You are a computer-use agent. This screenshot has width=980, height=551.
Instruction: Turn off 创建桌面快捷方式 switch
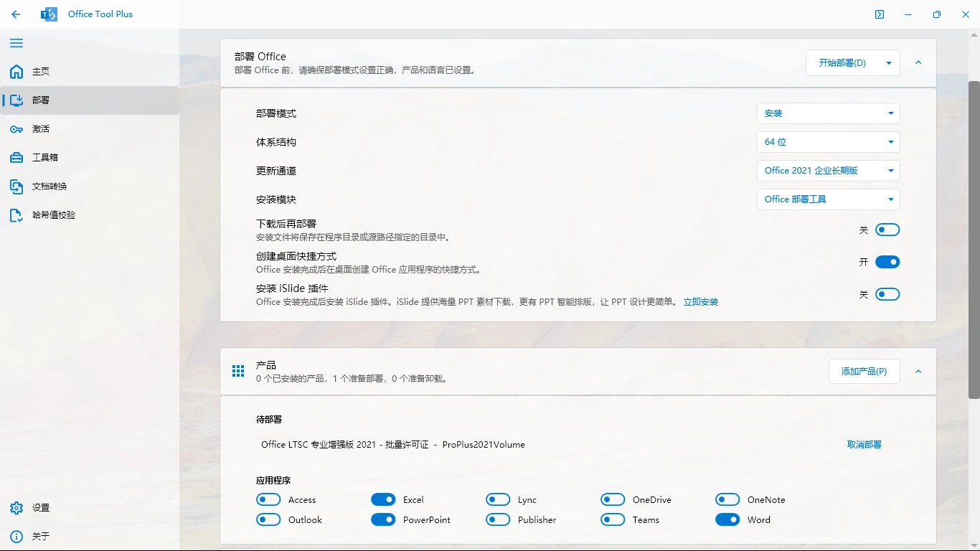pyautogui.click(x=887, y=262)
